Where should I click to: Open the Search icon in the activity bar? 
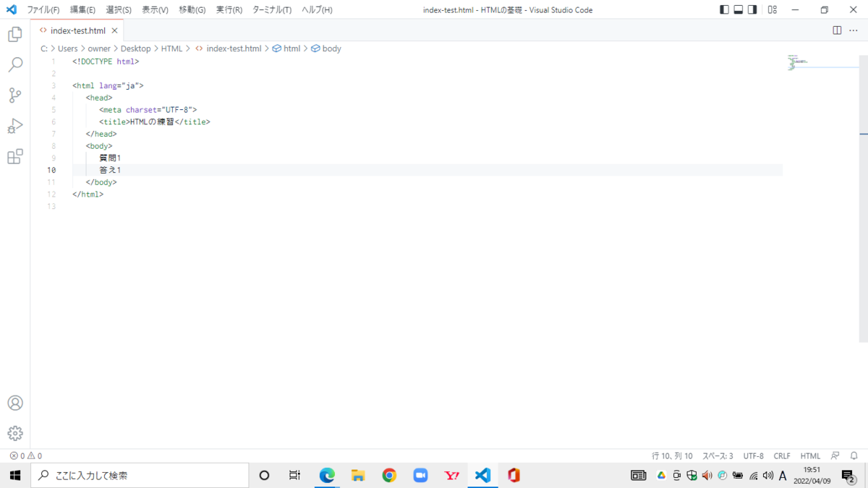pyautogui.click(x=14, y=64)
